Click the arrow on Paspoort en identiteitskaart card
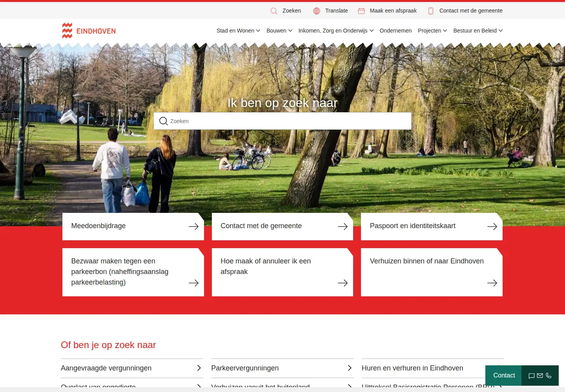565x392 pixels. click(x=492, y=227)
